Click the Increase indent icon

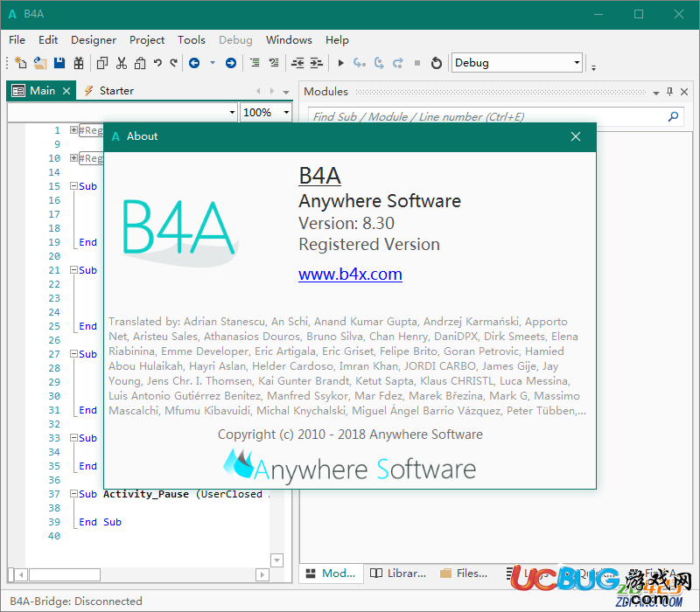coord(317,63)
